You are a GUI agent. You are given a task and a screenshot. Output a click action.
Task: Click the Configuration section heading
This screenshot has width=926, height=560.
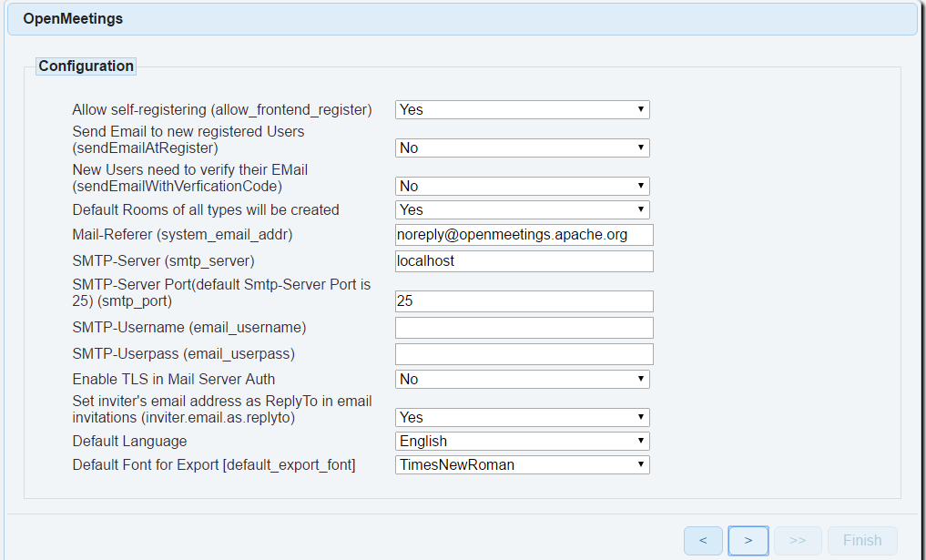tap(86, 66)
